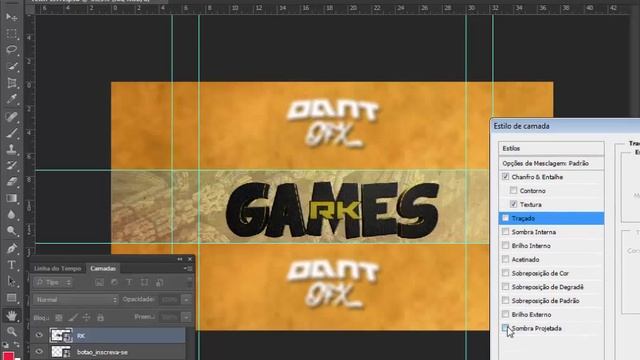
Task: Enable Sobreposição de Degradê checkbox
Action: pos(505,287)
